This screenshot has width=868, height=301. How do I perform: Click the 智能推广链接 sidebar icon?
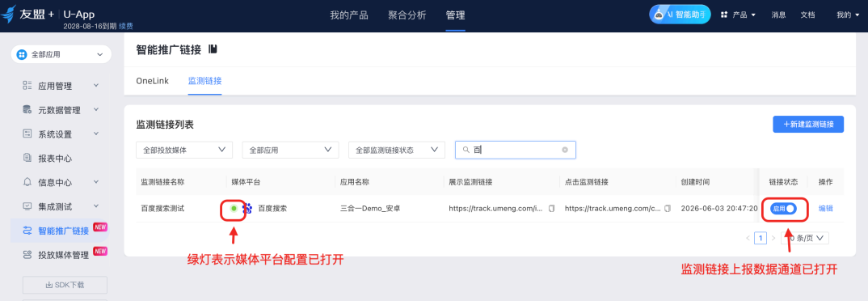point(27,231)
